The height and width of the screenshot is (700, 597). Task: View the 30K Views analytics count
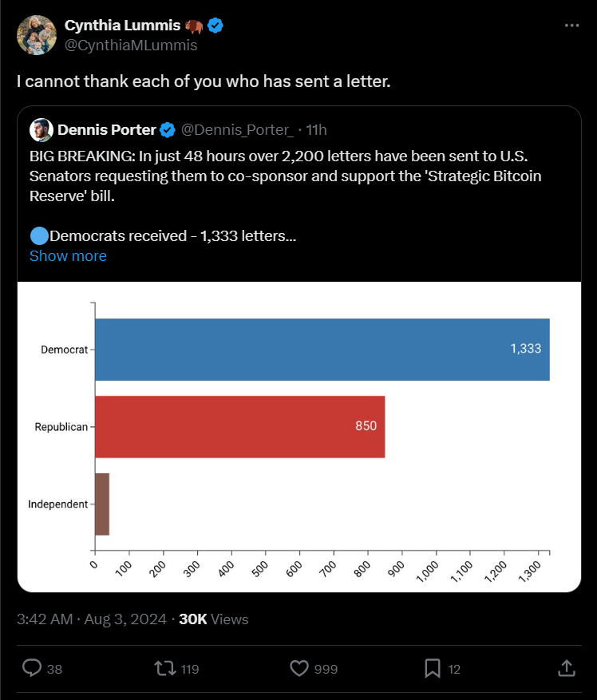213,619
